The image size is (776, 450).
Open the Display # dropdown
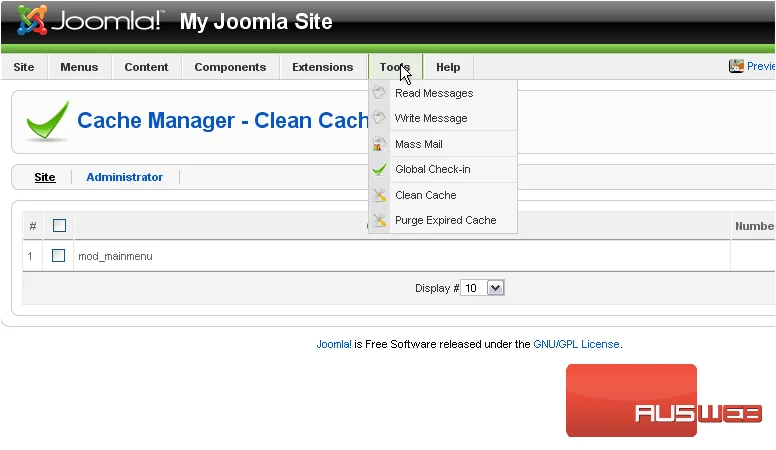click(482, 288)
